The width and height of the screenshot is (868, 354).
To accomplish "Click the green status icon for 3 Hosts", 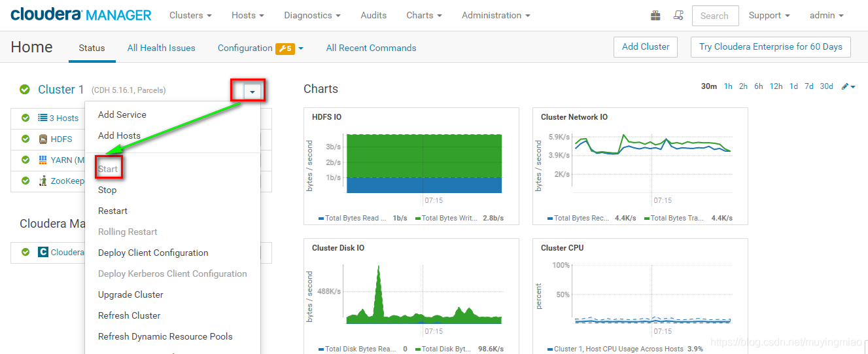I will 26,118.
